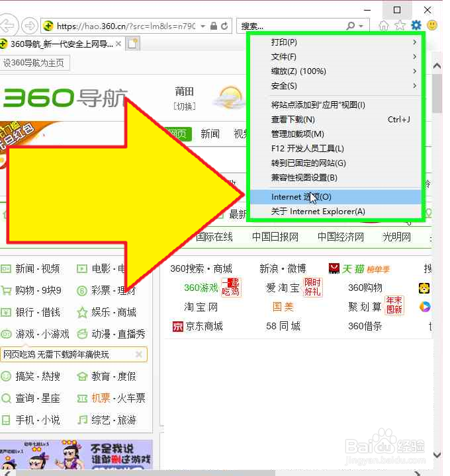Click the vertical scrollbar up arrow
450x476 pixels.
(x=437, y=65)
